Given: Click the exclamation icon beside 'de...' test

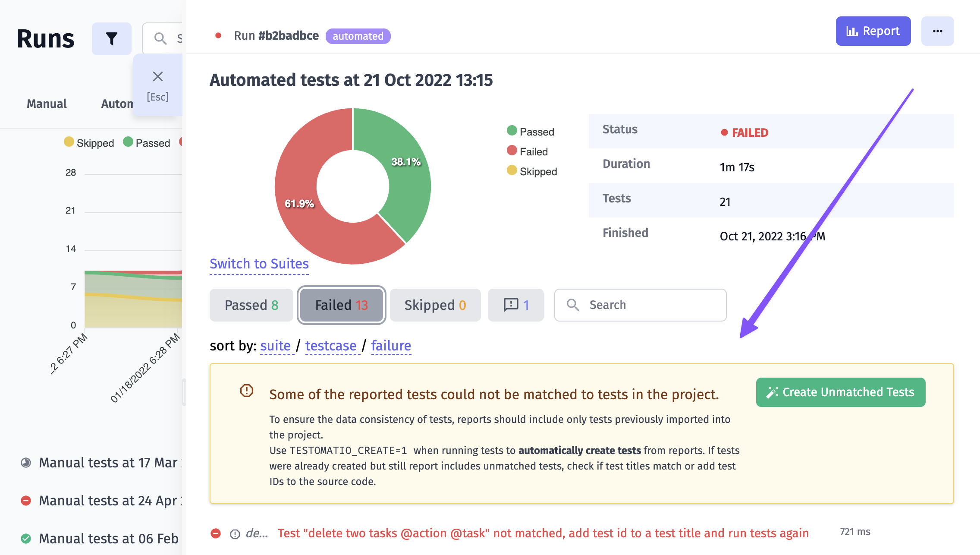Looking at the screenshot, I should click(235, 534).
